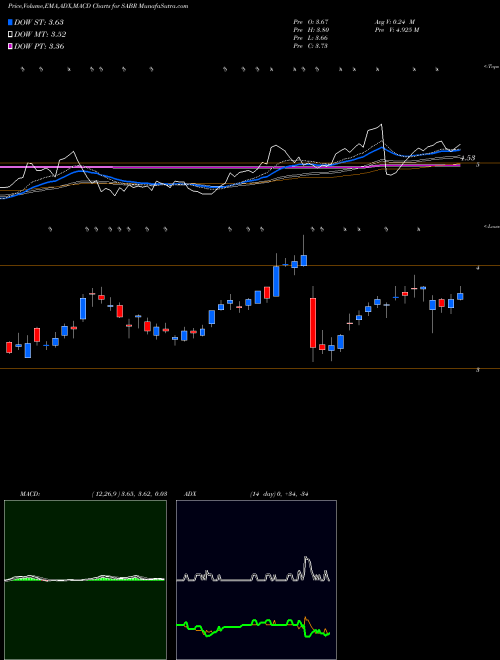Click the tall red gap-down candlestick
Screen dimensions: 500x660
click(x=313, y=323)
